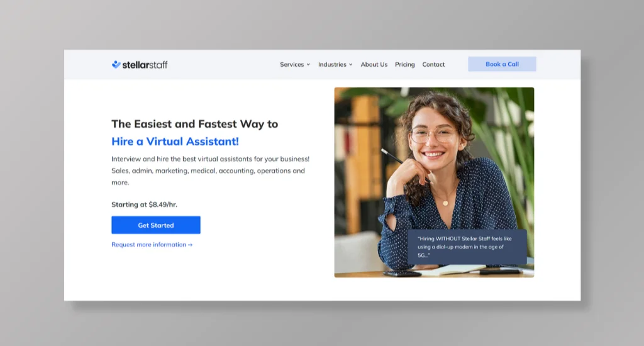Go to the About Us page
The height and width of the screenshot is (346, 644).
tap(374, 65)
